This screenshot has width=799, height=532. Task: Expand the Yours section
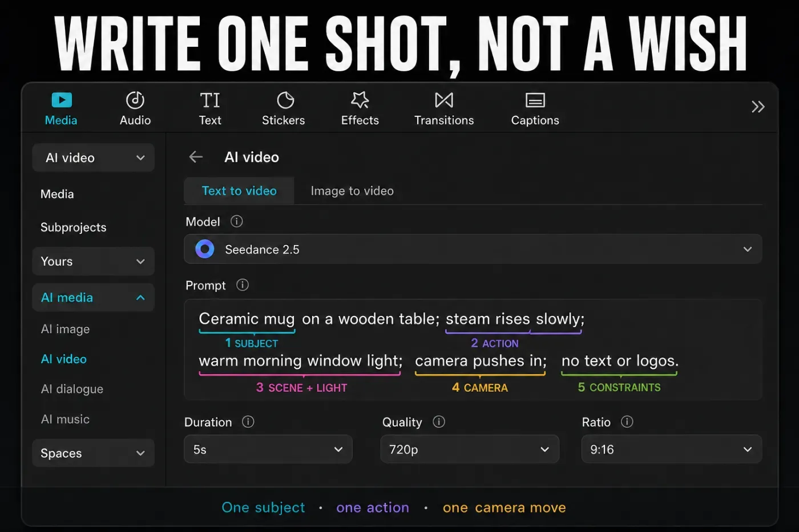[94, 261]
